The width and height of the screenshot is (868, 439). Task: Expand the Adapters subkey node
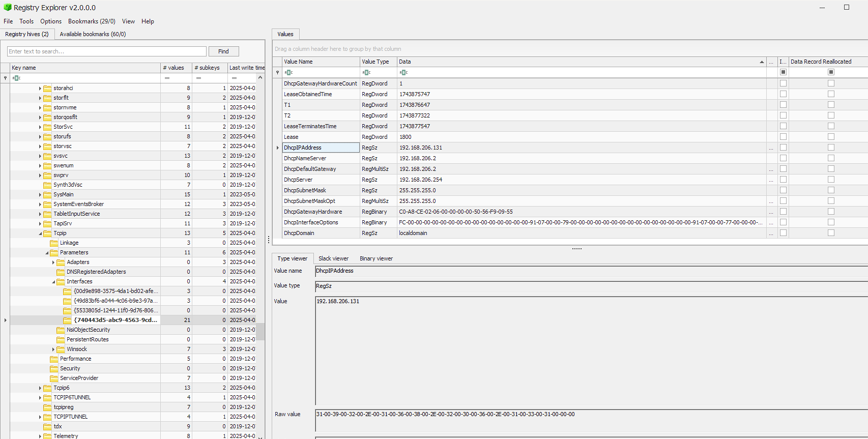tap(53, 262)
